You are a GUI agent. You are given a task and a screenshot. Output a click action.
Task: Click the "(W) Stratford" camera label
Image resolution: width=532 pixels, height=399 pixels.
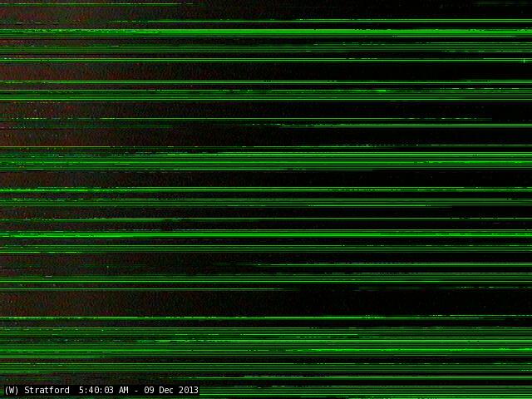tap(37, 390)
